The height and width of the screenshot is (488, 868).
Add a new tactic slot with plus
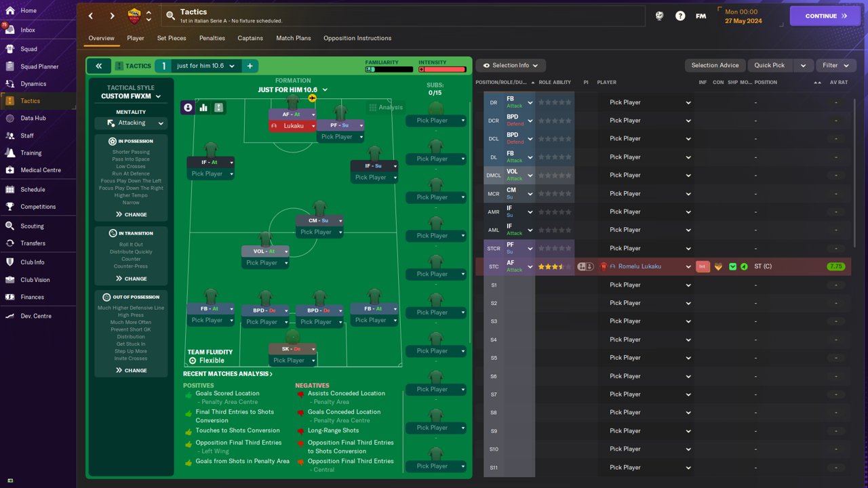pyautogui.click(x=250, y=66)
